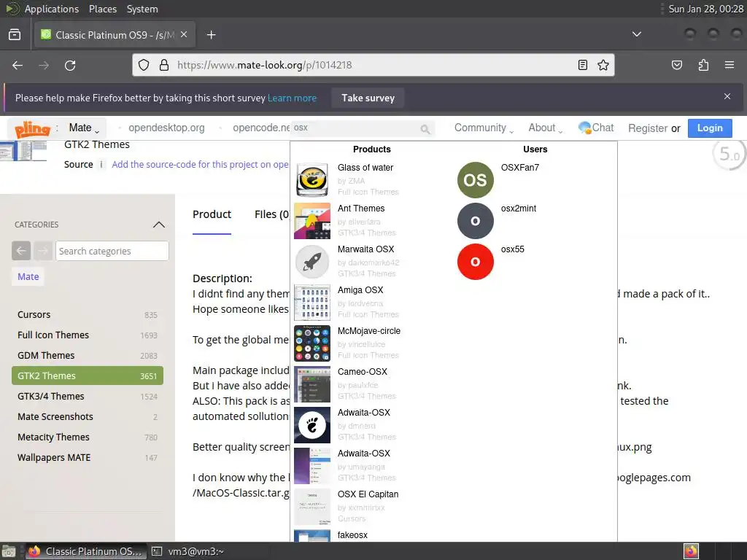Click the Search categories input field

point(112,251)
